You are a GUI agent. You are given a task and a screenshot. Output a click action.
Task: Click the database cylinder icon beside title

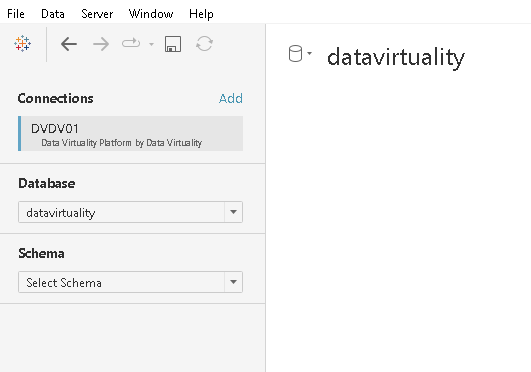[295, 54]
